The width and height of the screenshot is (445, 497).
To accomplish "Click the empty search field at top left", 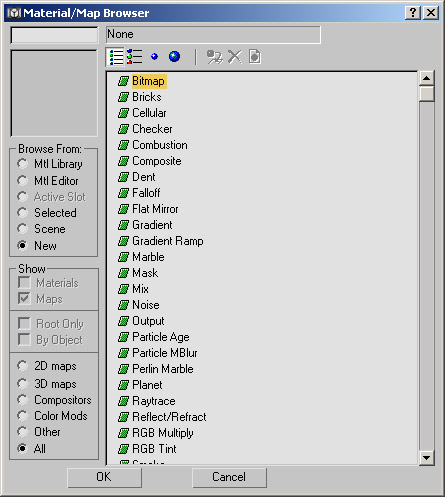I will click(54, 35).
